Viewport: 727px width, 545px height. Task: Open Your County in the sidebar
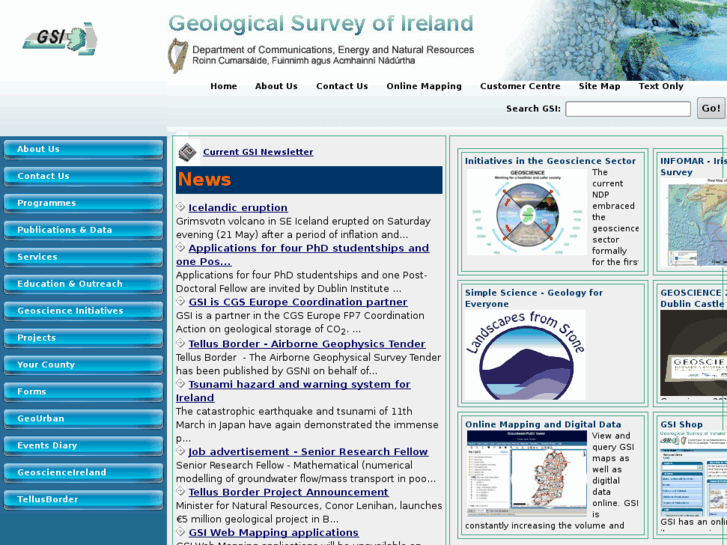(x=83, y=365)
